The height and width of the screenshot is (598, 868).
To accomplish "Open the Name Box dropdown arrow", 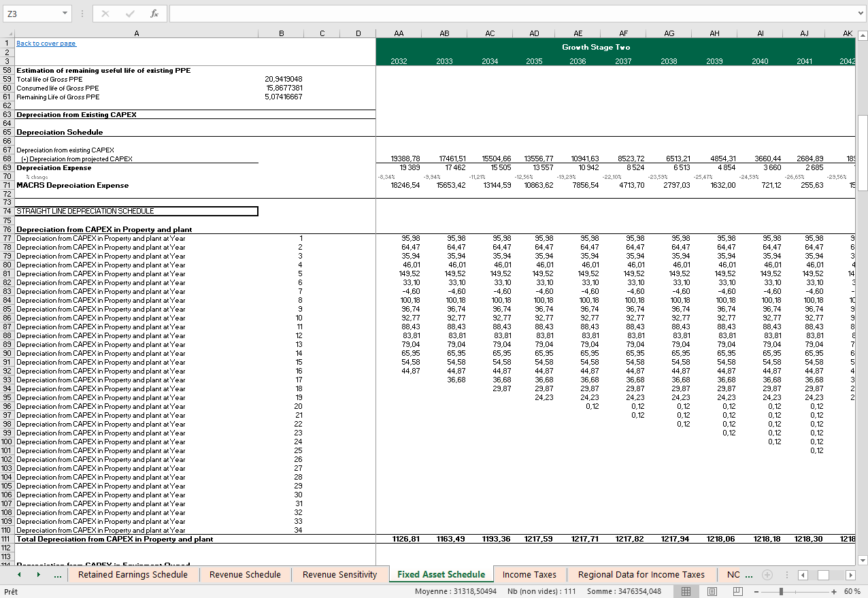I will (65, 14).
